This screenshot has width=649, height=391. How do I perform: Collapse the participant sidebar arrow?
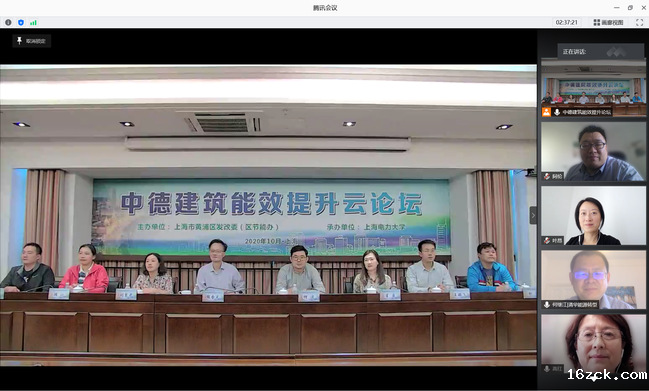[533, 215]
